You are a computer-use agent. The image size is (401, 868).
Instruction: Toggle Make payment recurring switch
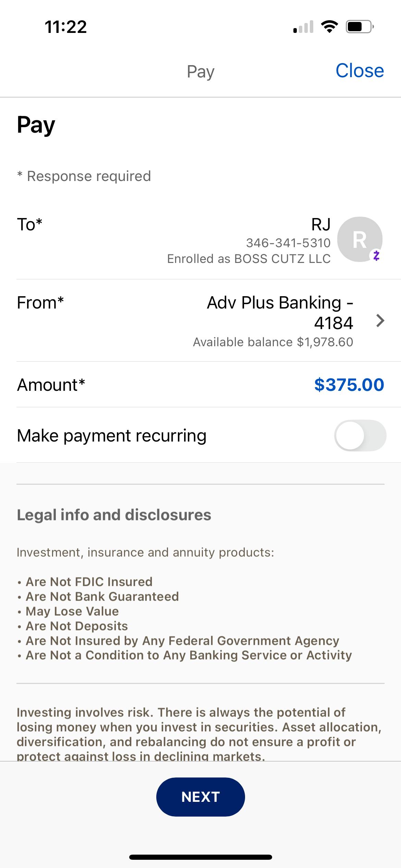pos(360,435)
